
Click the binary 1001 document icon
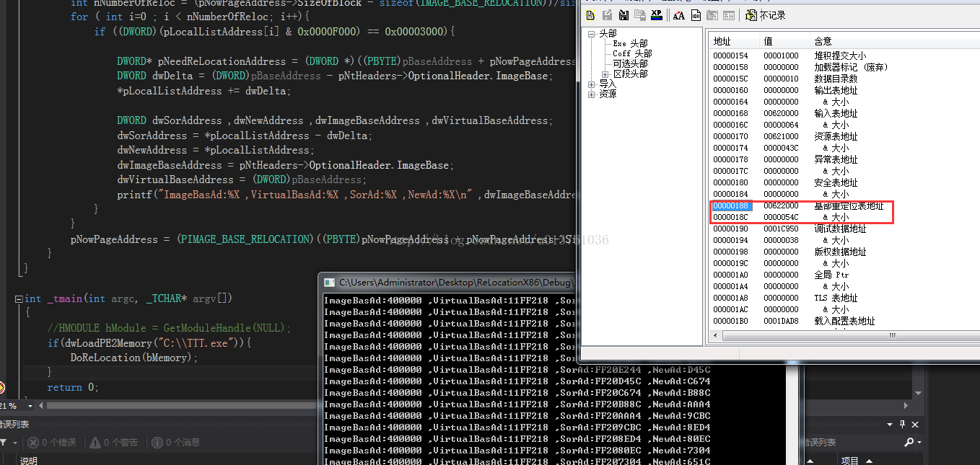pos(696,15)
